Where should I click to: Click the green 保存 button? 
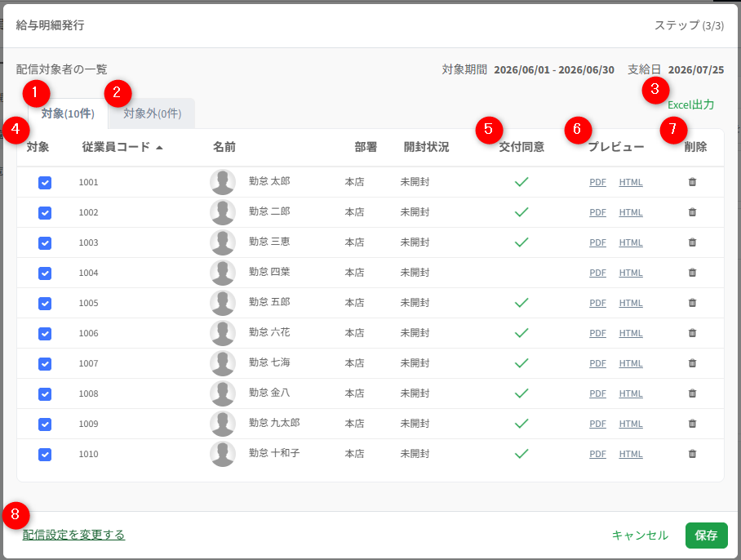tap(706, 535)
